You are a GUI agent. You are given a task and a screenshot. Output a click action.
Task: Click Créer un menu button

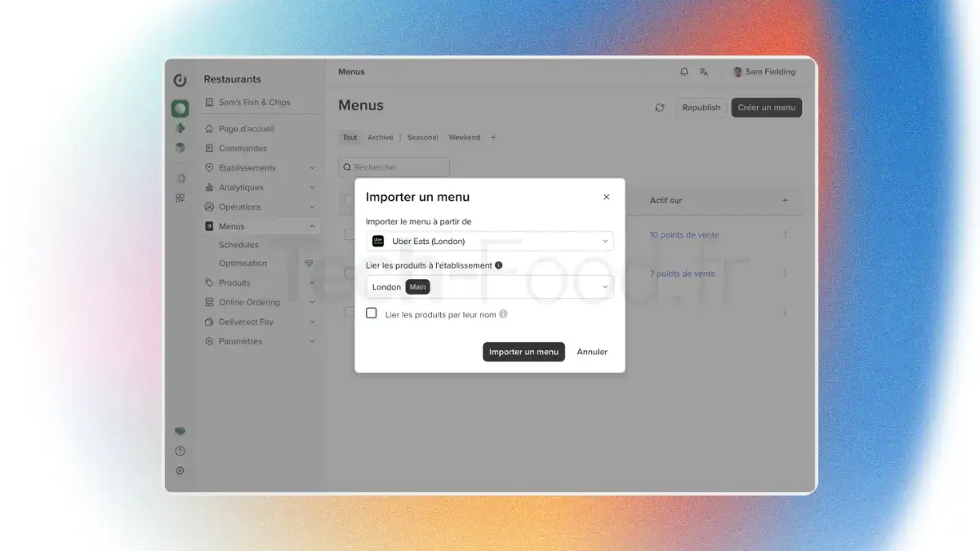[x=766, y=108]
